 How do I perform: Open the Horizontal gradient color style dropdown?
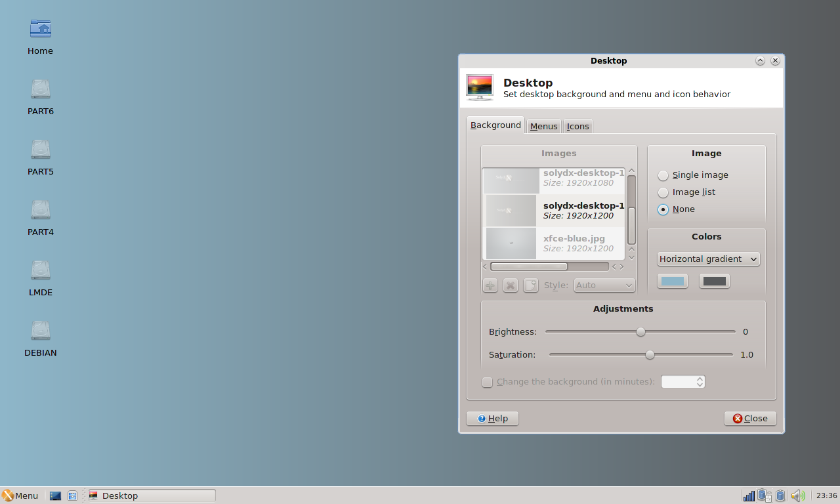click(708, 259)
